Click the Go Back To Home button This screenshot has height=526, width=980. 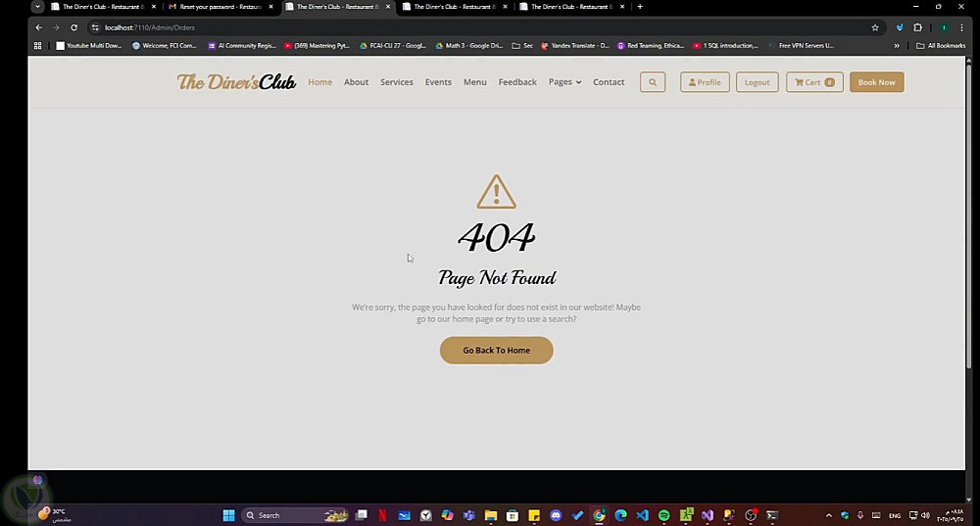496,351
